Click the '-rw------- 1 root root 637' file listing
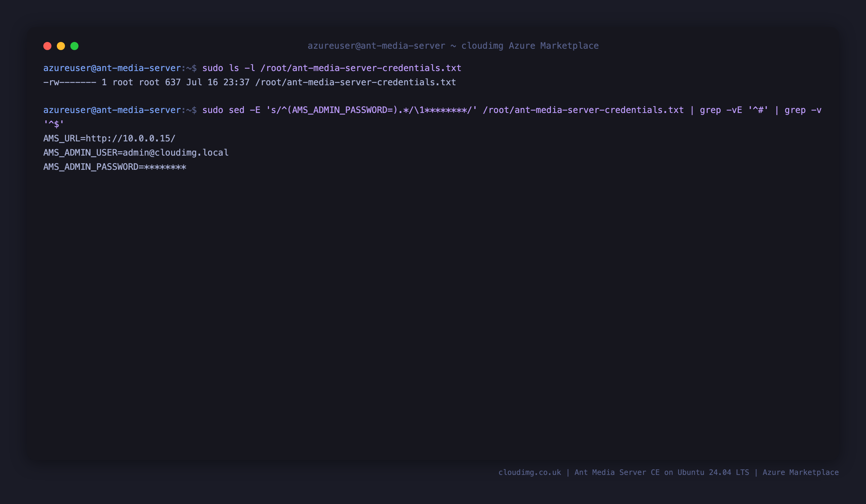The height and width of the screenshot is (504, 866). click(112, 83)
